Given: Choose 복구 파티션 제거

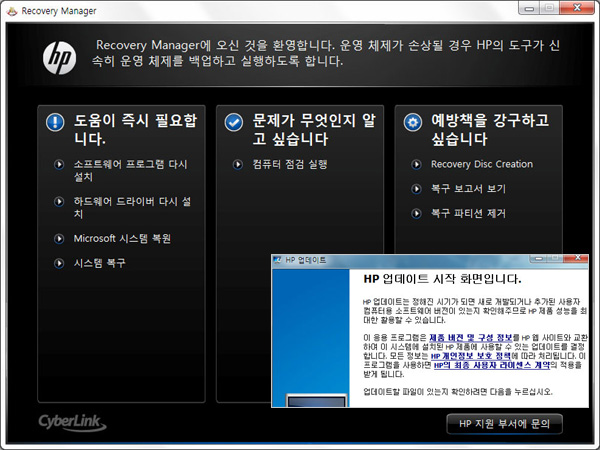Looking at the screenshot, I should [468, 214].
